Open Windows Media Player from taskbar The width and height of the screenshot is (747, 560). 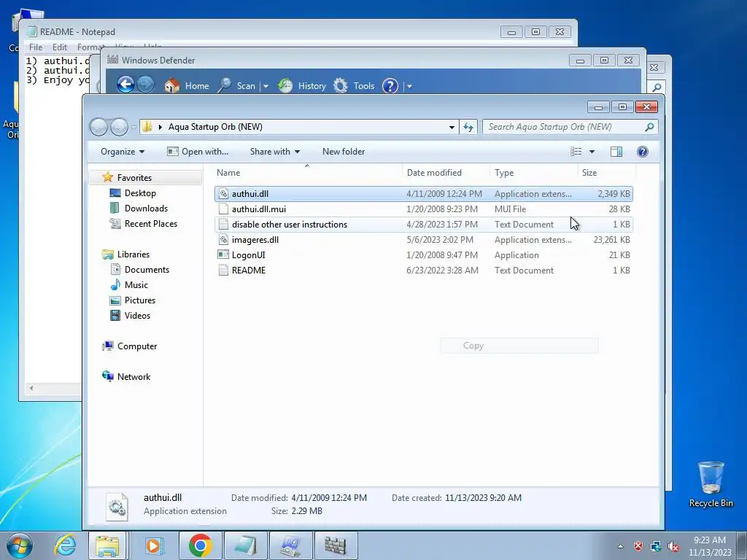[x=153, y=545]
